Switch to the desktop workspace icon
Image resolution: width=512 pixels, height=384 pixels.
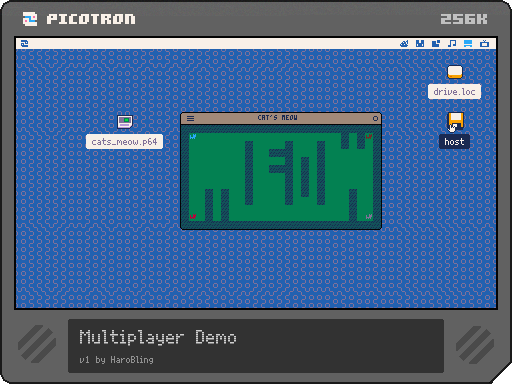pyautogui.click(x=468, y=44)
